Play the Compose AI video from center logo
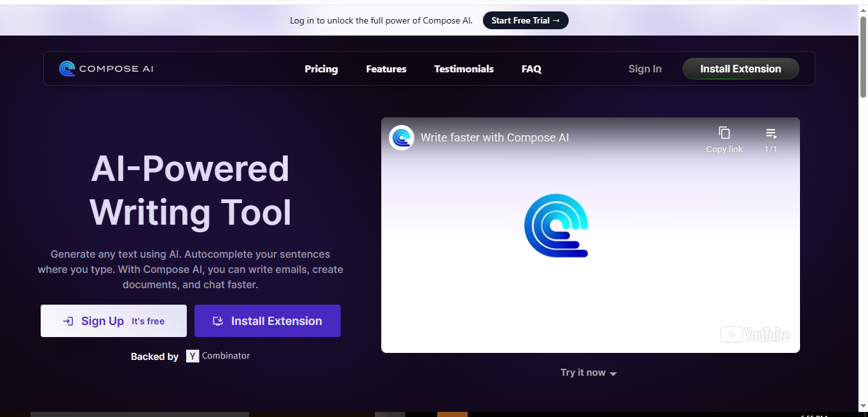 557,226
